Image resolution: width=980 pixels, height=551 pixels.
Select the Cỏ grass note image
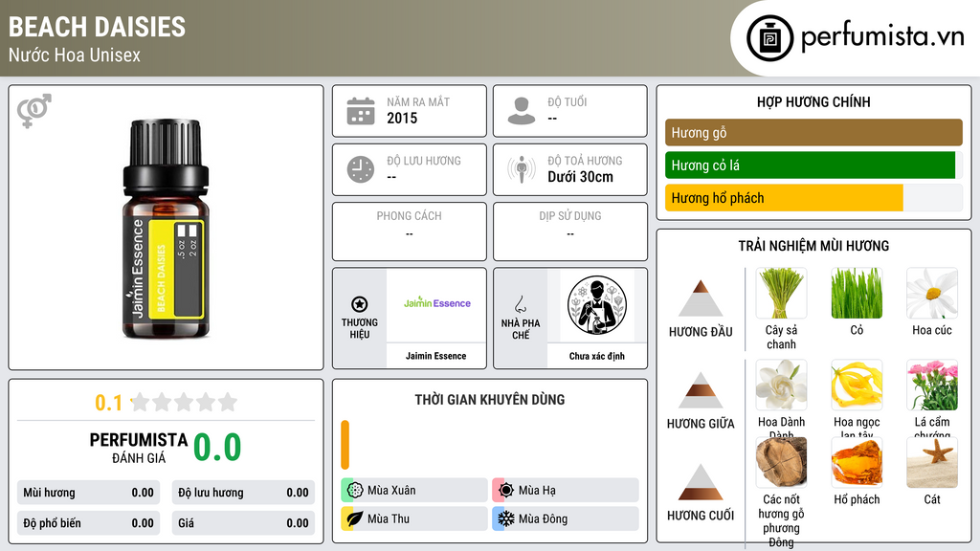click(857, 293)
